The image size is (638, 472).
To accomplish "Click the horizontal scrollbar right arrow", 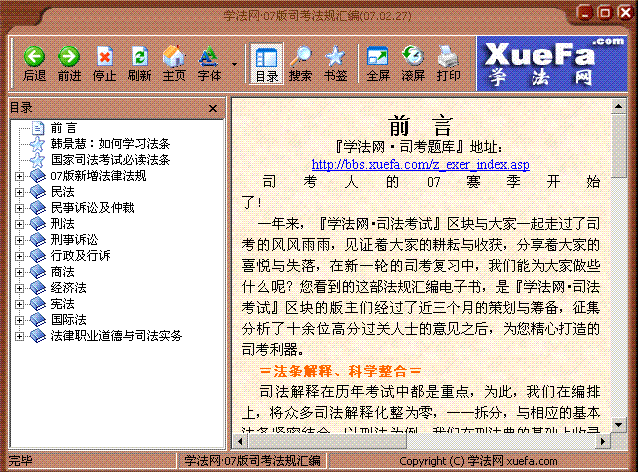I will 603,441.
